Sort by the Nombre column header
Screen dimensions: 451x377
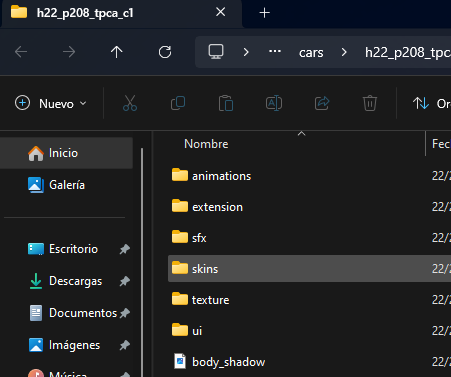(x=206, y=144)
